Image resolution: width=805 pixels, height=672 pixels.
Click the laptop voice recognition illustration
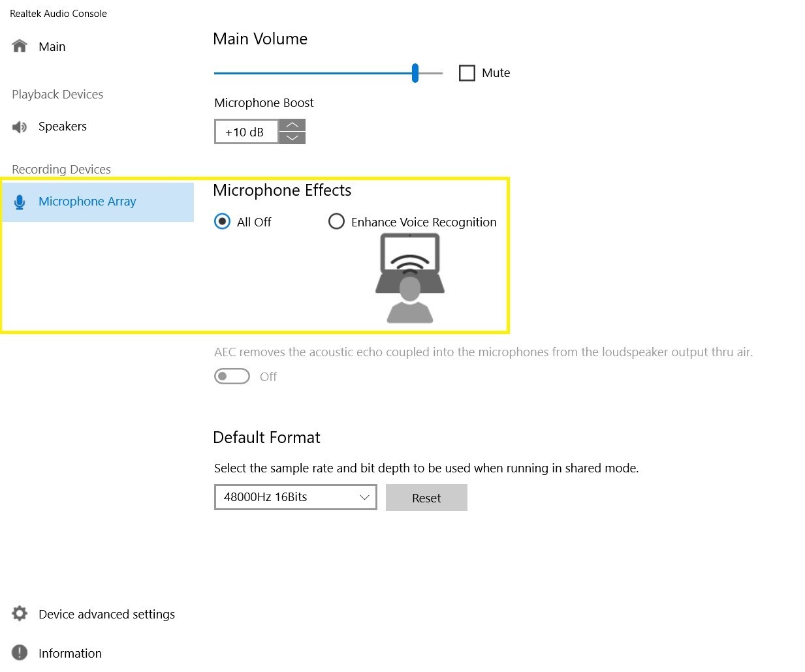pyautogui.click(x=410, y=279)
